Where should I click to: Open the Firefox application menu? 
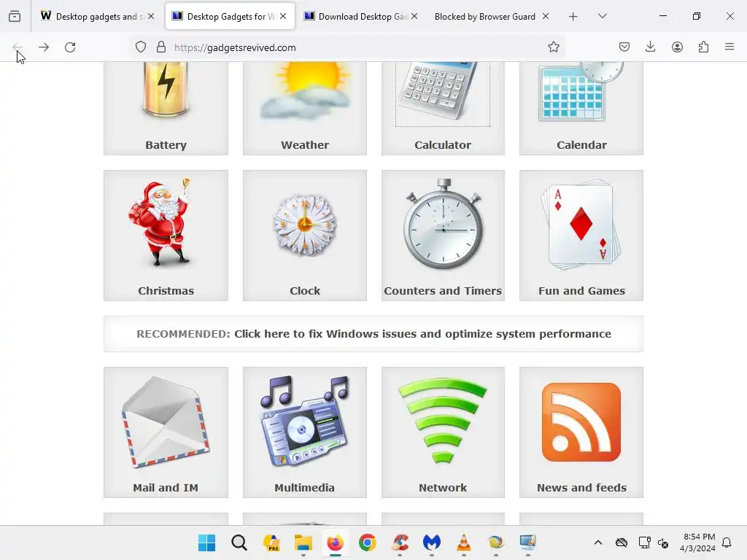729,47
